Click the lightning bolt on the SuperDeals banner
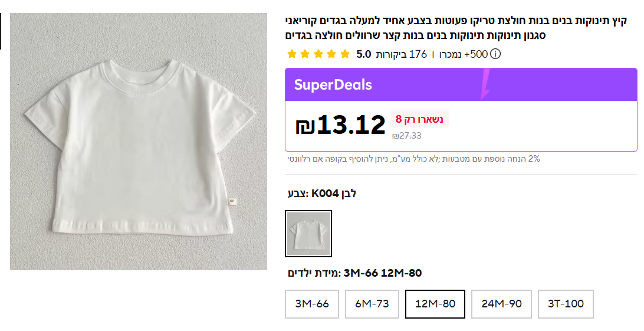 [x=486, y=85]
